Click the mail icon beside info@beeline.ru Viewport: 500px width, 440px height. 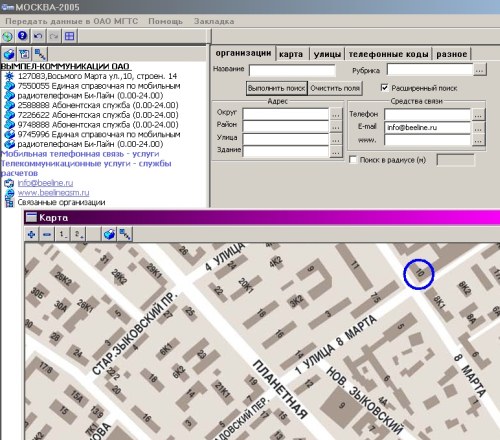9,183
